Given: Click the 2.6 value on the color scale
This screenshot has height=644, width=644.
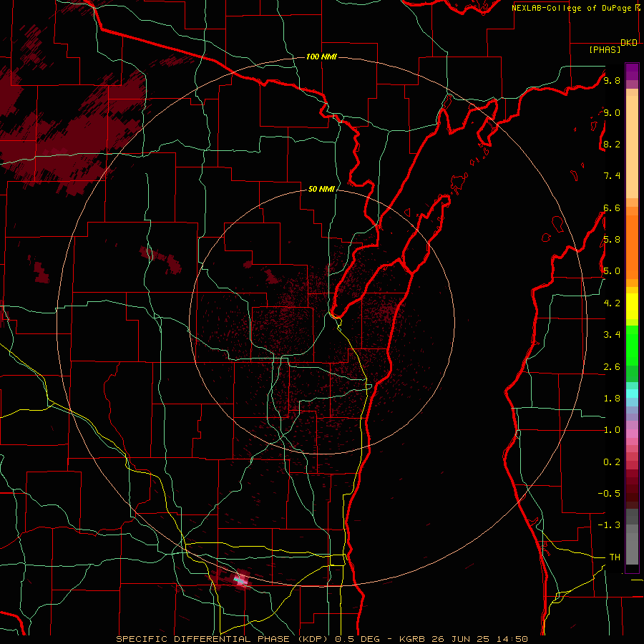Looking at the screenshot, I should click(612, 367).
